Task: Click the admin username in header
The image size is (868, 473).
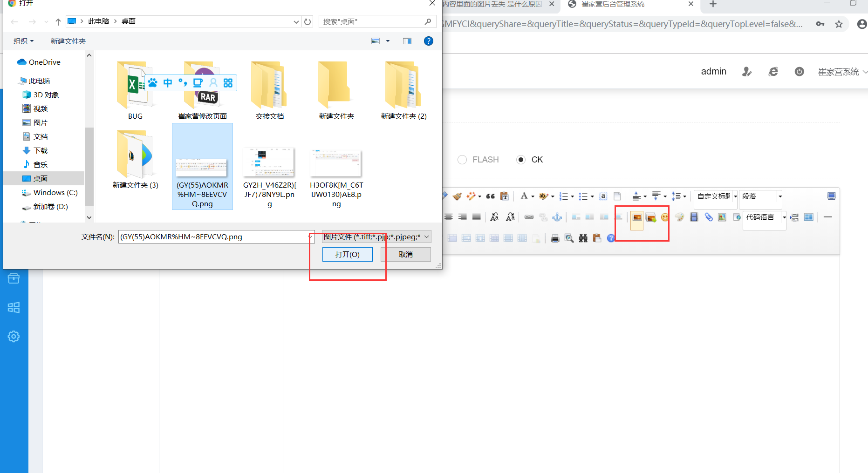Action: click(714, 71)
